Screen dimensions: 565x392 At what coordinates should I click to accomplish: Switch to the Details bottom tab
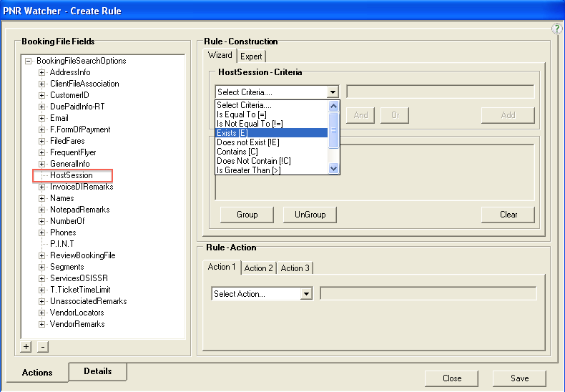click(98, 371)
